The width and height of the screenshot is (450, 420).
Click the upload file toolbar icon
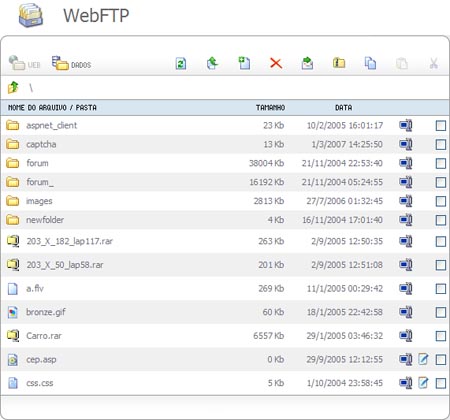point(212,63)
